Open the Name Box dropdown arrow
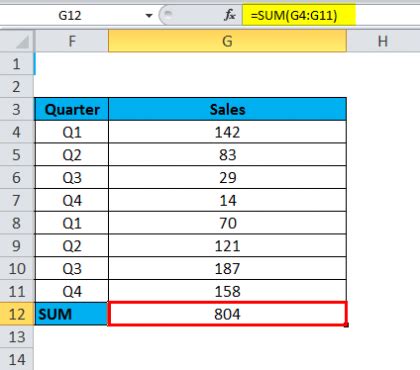This screenshot has width=420, height=370. tap(149, 15)
